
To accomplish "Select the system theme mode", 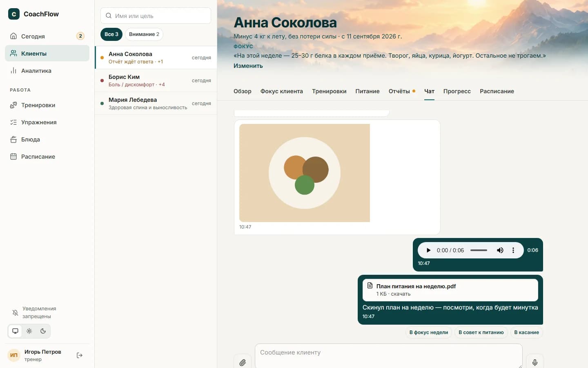I will (16, 331).
